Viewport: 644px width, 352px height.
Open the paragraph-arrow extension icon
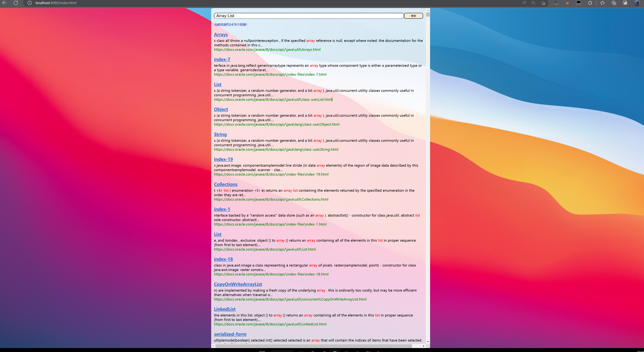click(x=556, y=3)
